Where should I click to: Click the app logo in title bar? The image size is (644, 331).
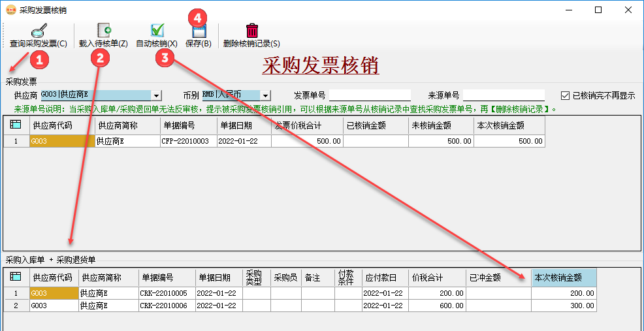point(11,10)
